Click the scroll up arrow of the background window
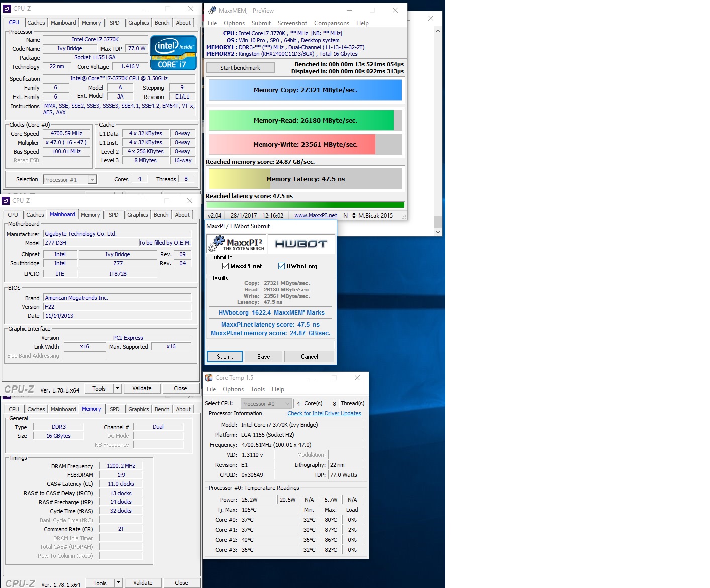Screen dimensions: 710x588 [438, 31]
